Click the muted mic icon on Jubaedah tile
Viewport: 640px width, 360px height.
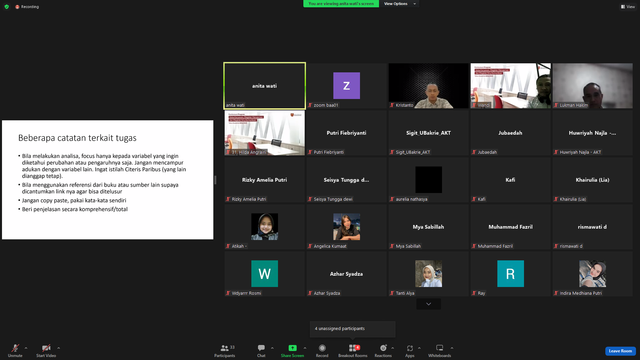tap(474, 152)
